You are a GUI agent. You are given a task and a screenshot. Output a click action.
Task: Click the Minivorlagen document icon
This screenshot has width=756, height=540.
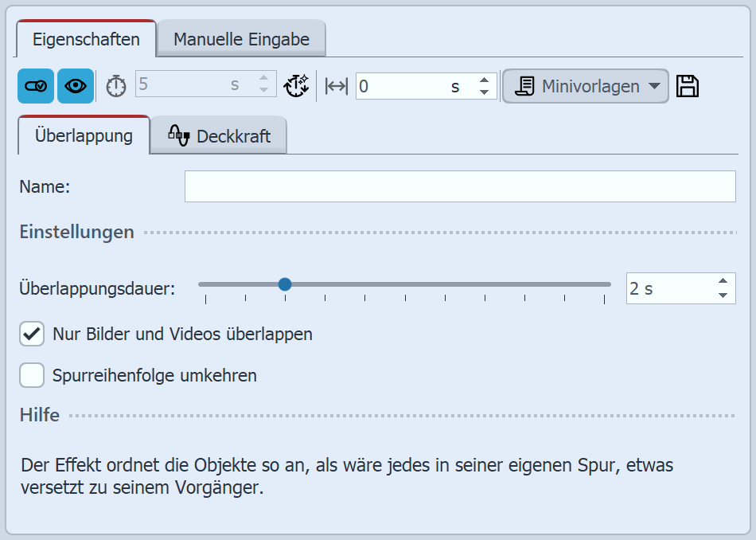pos(526,85)
